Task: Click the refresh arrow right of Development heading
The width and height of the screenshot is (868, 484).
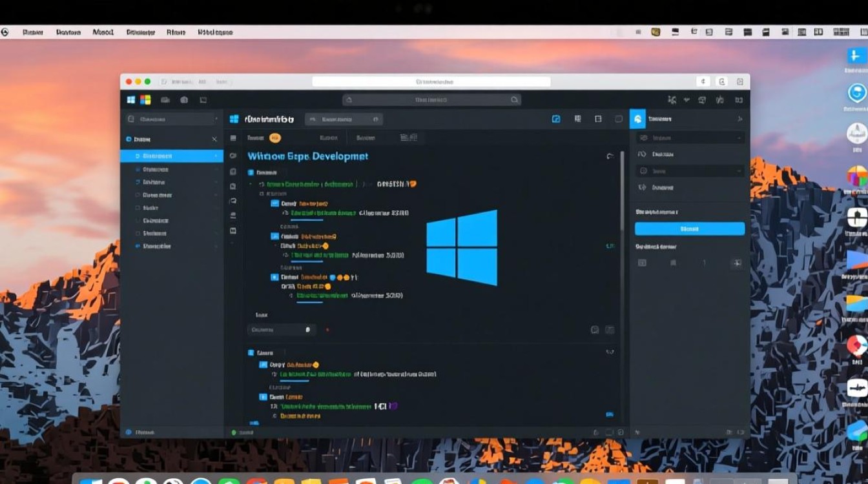Action: click(610, 156)
